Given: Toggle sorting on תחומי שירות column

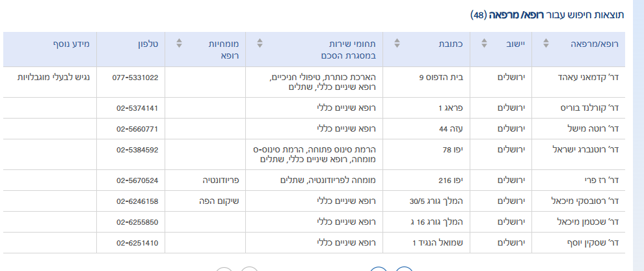Looking at the screenshot, I should 260,44.
